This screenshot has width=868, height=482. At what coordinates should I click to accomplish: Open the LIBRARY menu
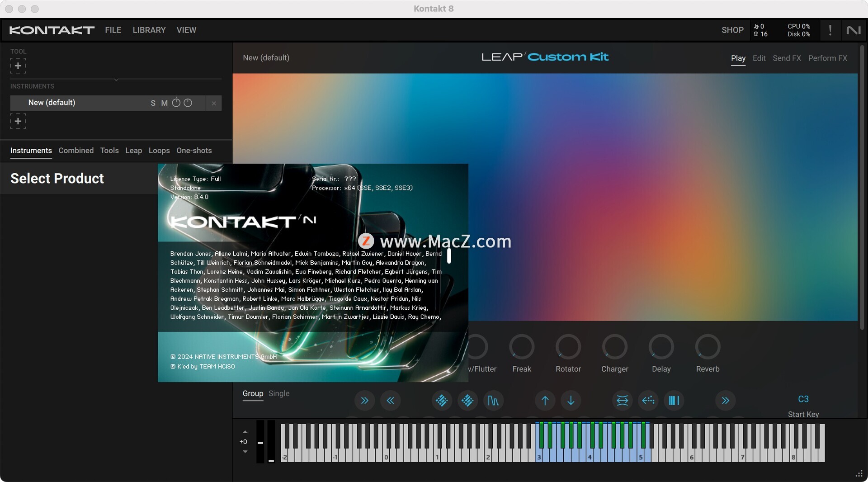pos(149,30)
